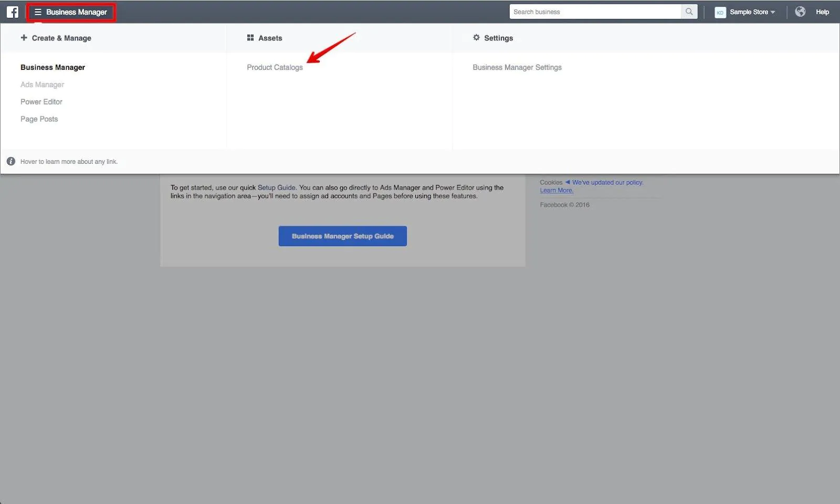Open the Business Manager hamburger menu

pyautogui.click(x=71, y=12)
